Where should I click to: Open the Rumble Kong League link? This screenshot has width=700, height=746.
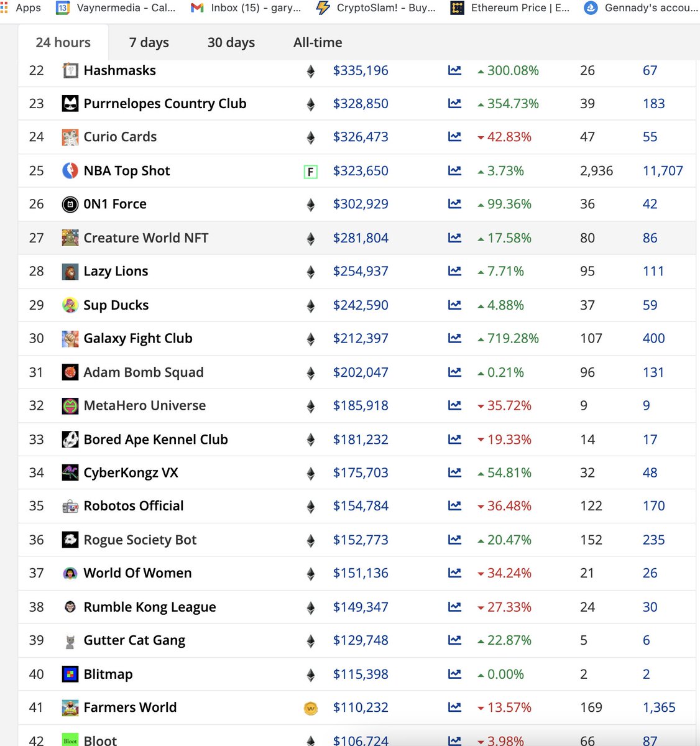click(150, 607)
